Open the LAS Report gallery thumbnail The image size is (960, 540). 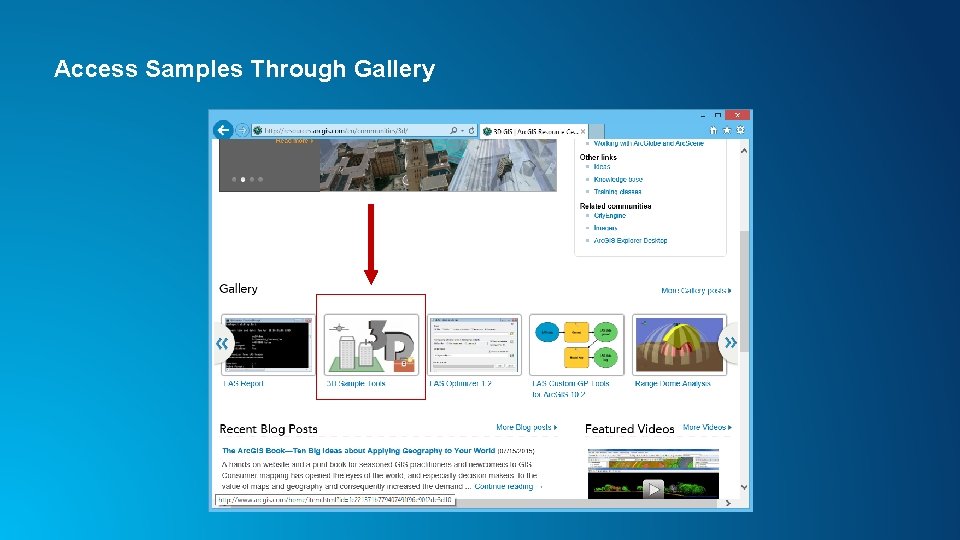point(267,344)
